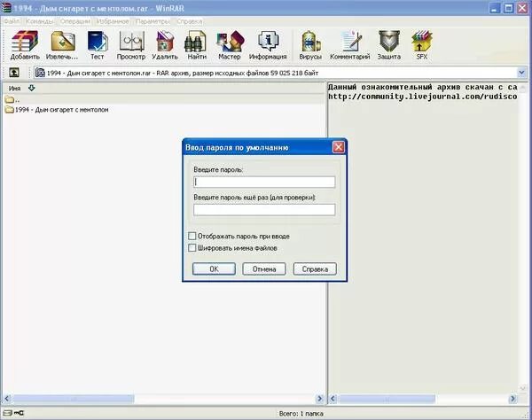Click the Отмена button
The width and height of the screenshot is (532, 420).
point(264,268)
